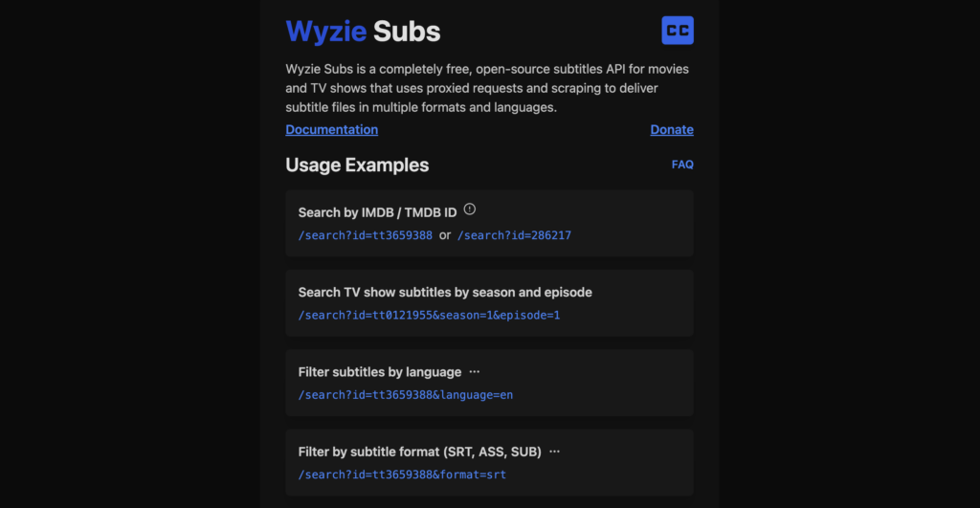Open the /search?id=286217 TMDB example link
Image resolution: width=980 pixels, height=508 pixels.
tap(514, 235)
